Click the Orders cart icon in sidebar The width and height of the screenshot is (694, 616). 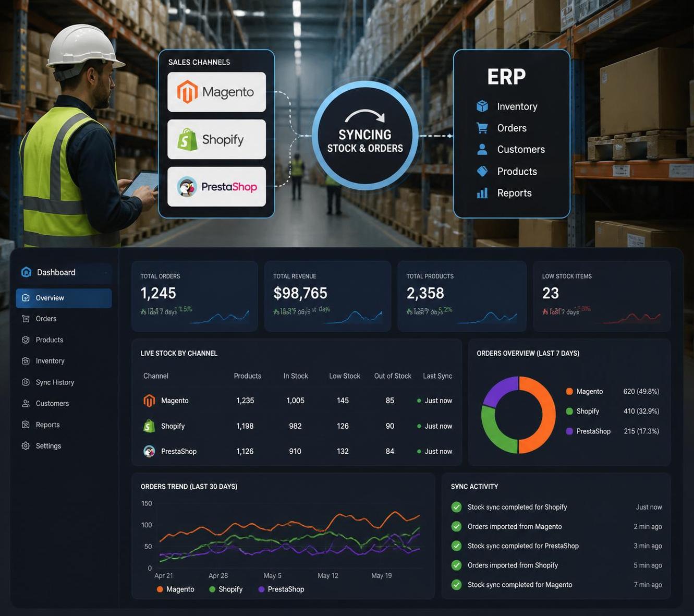pos(26,319)
